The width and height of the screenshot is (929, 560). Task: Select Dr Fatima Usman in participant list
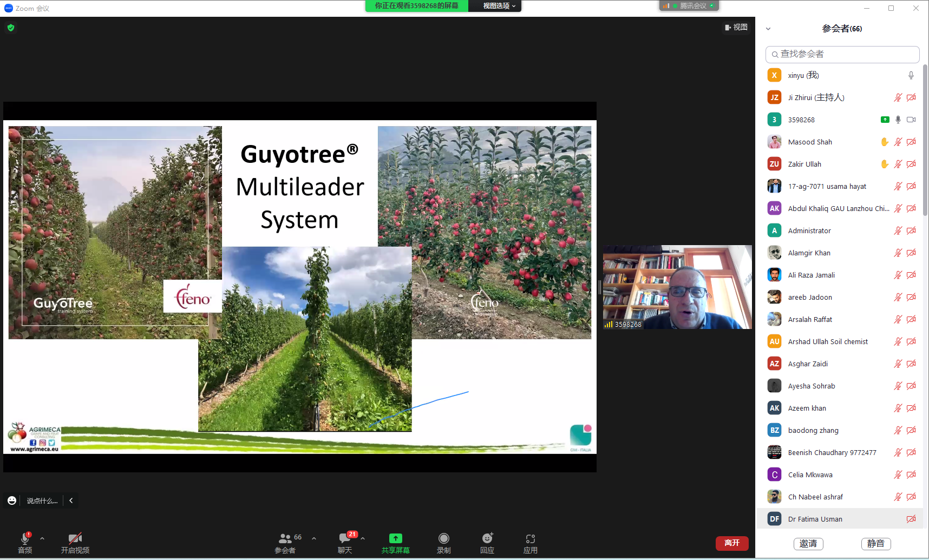pyautogui.click(x=815, y=519)
